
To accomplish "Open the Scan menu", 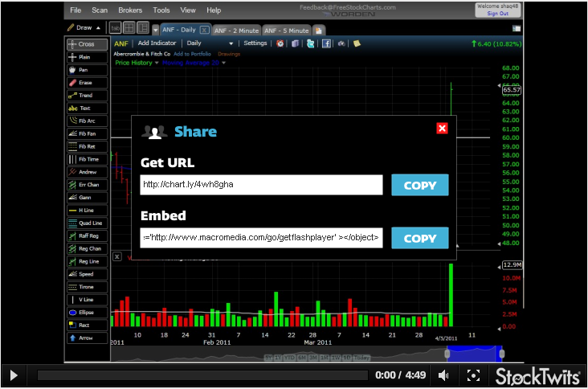I will pos(100,10).
